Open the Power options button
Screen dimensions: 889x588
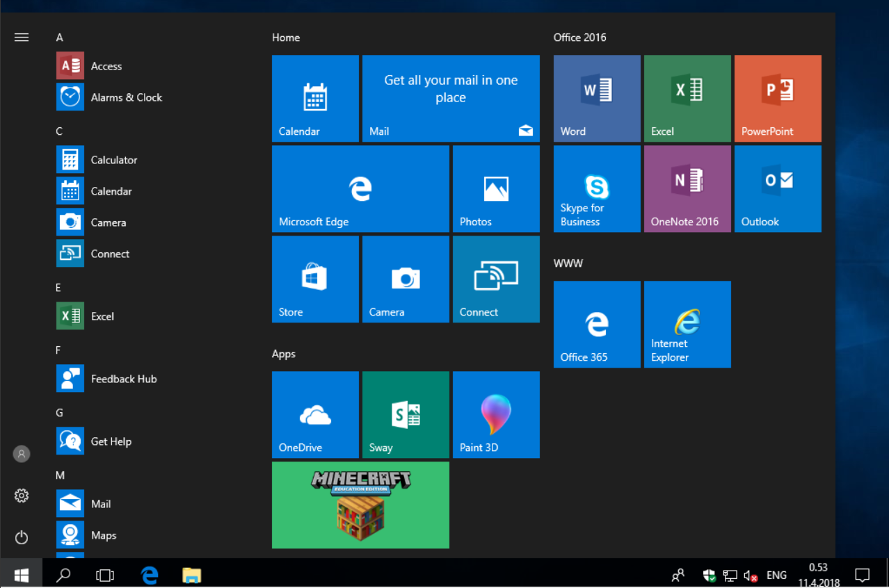tap(22, 537)
